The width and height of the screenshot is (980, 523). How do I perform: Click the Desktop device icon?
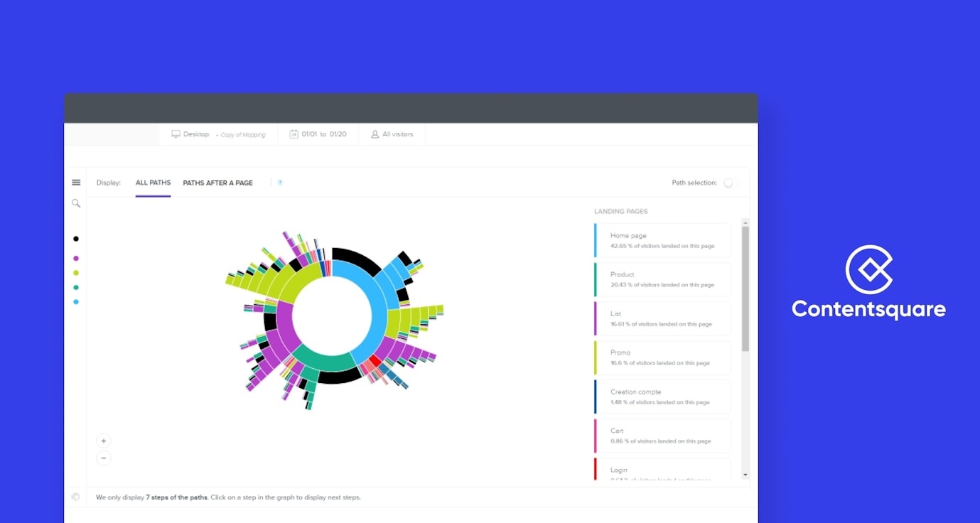[176, 134]
